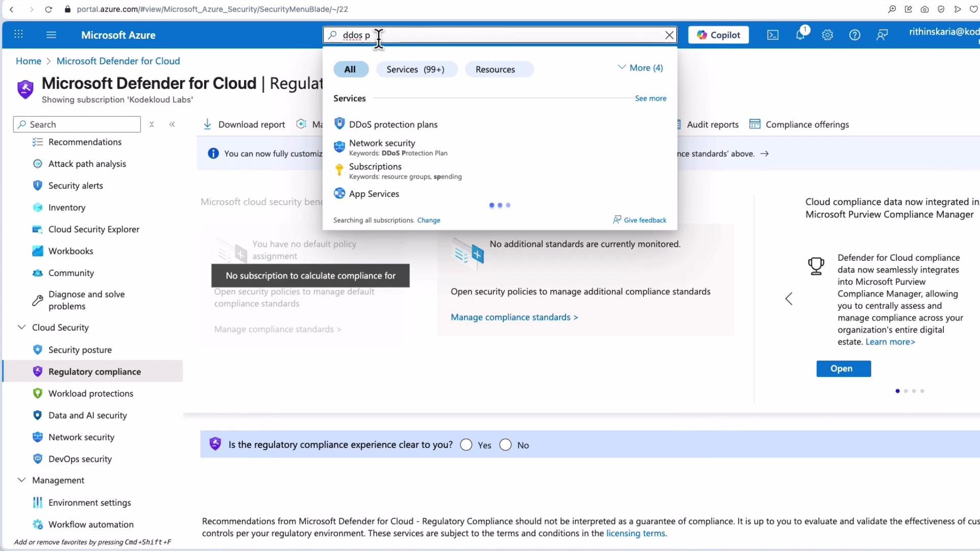Image resolution: width=980 pixels, height=551 pixels.
Task: Clear sidebar search with small X icon
Action: (x=152, y=124)
